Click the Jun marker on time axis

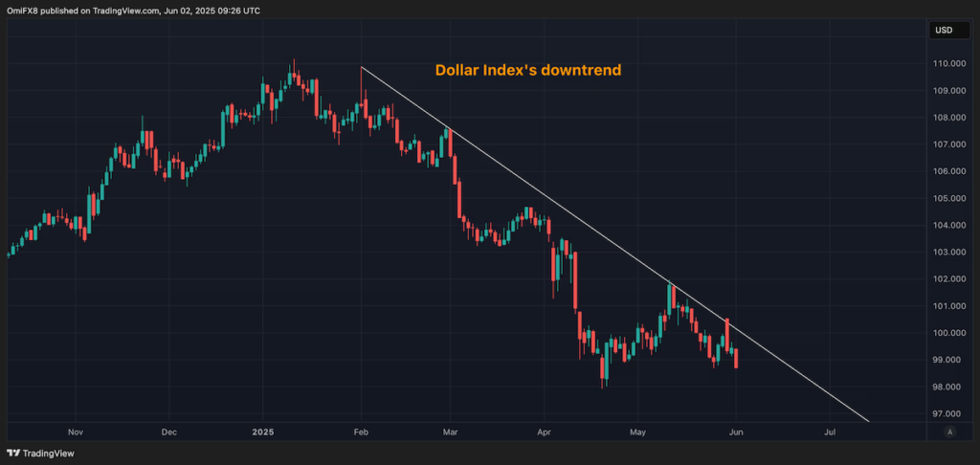(x=736, y=432)
